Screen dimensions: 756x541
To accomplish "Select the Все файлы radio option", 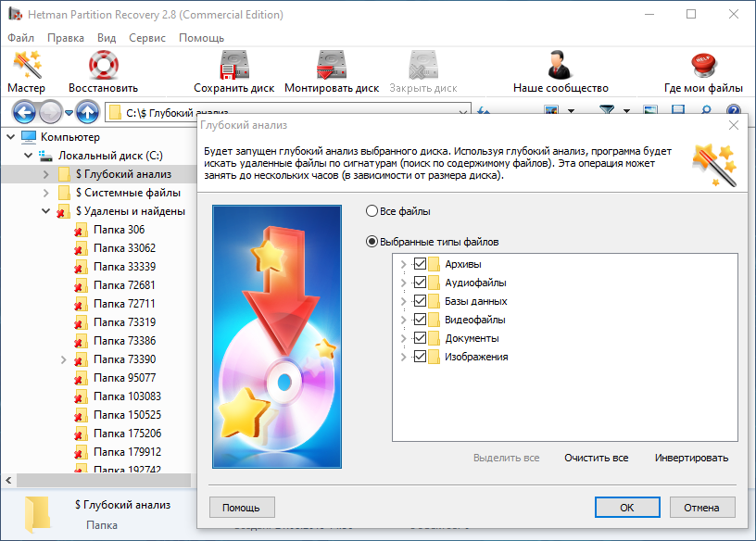I will 372,211.
